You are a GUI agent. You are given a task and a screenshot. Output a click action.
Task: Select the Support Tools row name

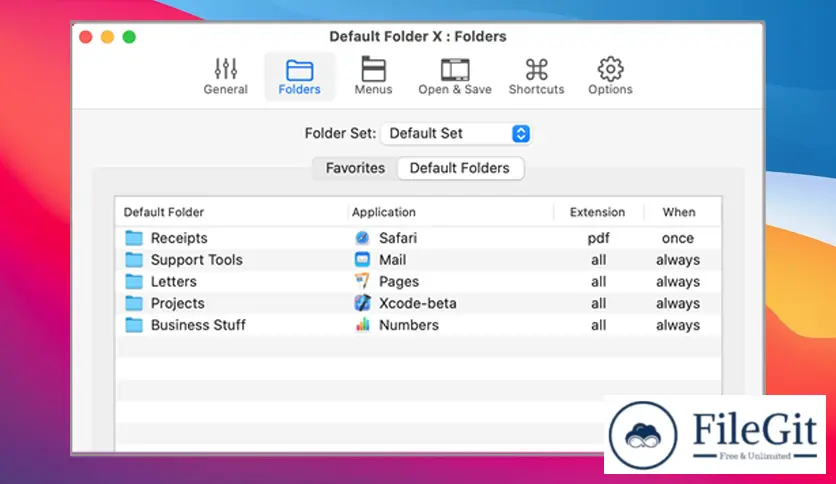[x=197, y=260]
